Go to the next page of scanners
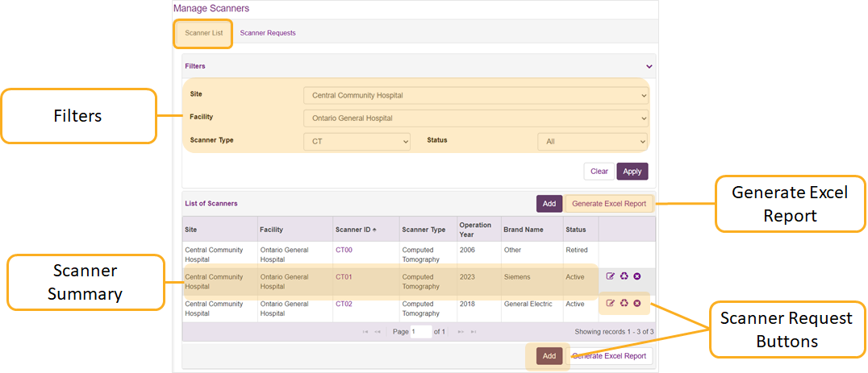Viewport: 868px width, 373px height. click(x=461, y=332)
